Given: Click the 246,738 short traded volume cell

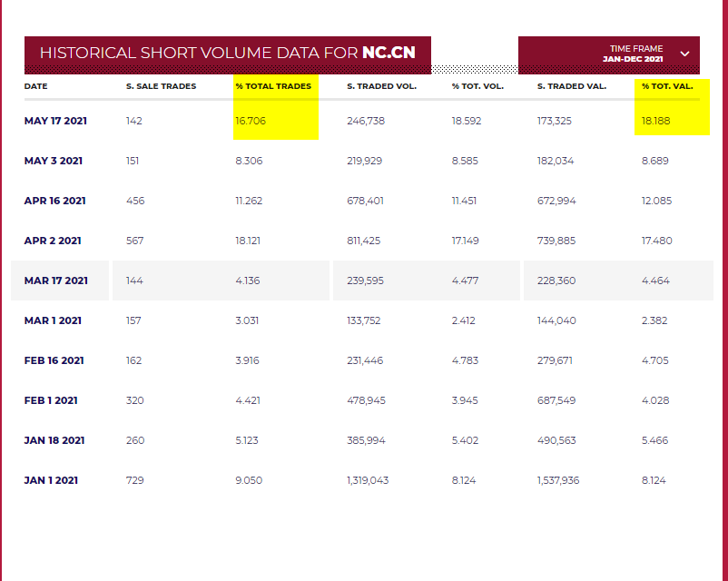Looking at the screenshot, I should [x=366, y=121].
